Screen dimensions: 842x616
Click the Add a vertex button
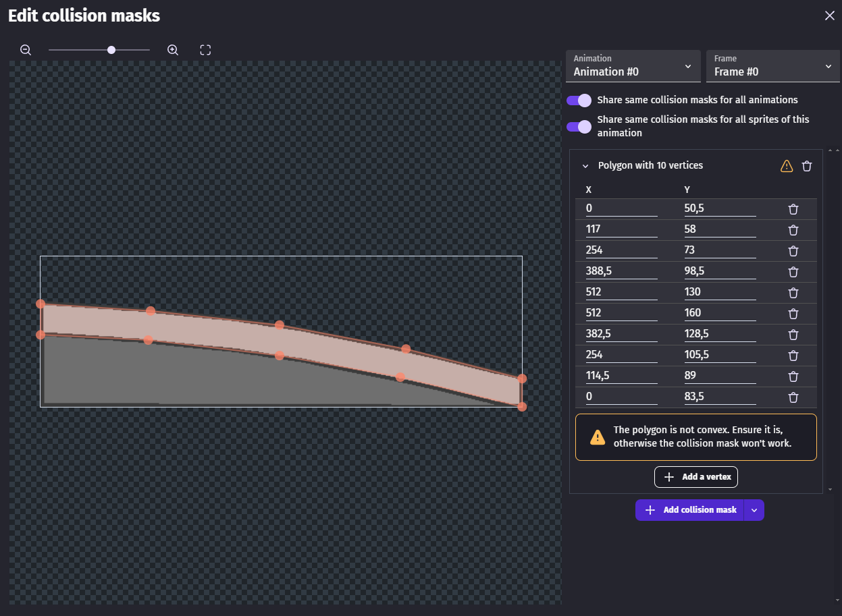click(x=696, y=477)
